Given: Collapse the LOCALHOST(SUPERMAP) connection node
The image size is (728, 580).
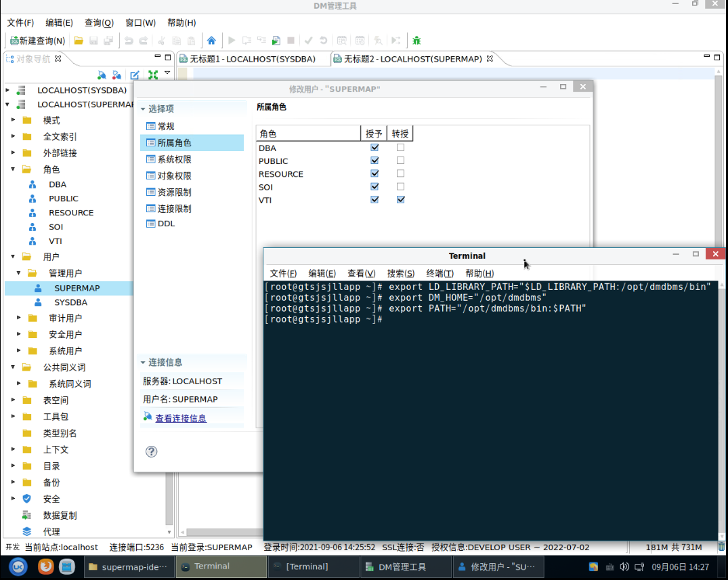Looking at the screenshot, I should point(7,104).
